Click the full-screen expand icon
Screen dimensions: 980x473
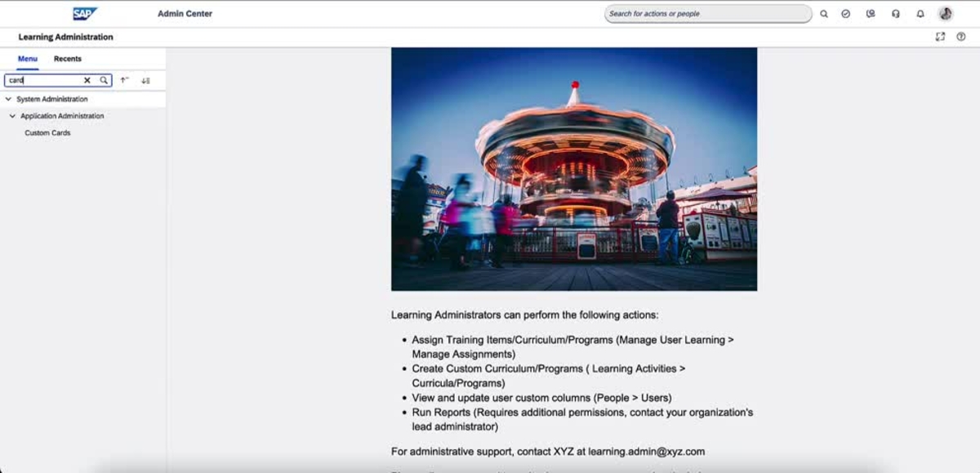pyautogui.click(x=941, y=36)
